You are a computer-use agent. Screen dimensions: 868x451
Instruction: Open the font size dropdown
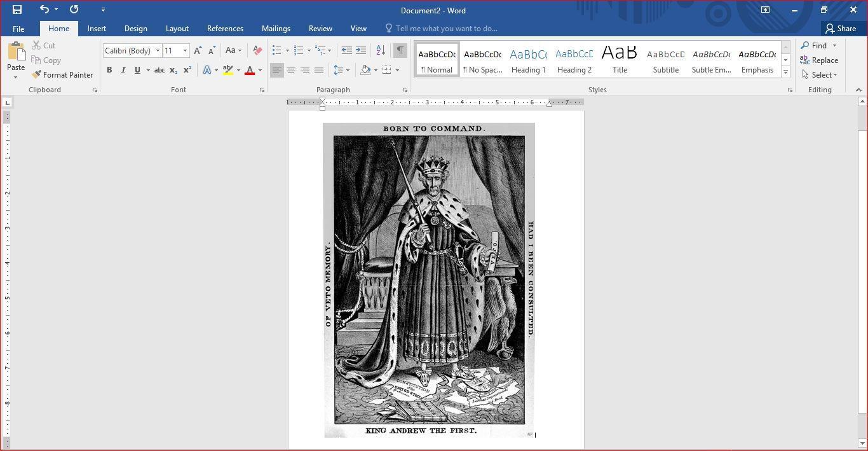click(185, 51)
